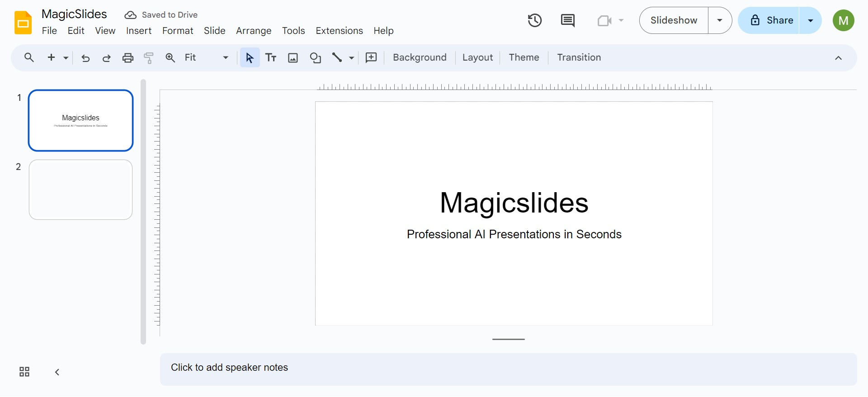Screen dimensions: 868x397
Task: Open the Arrange menu
Action: pyautogui.click(x=253, y=31)
